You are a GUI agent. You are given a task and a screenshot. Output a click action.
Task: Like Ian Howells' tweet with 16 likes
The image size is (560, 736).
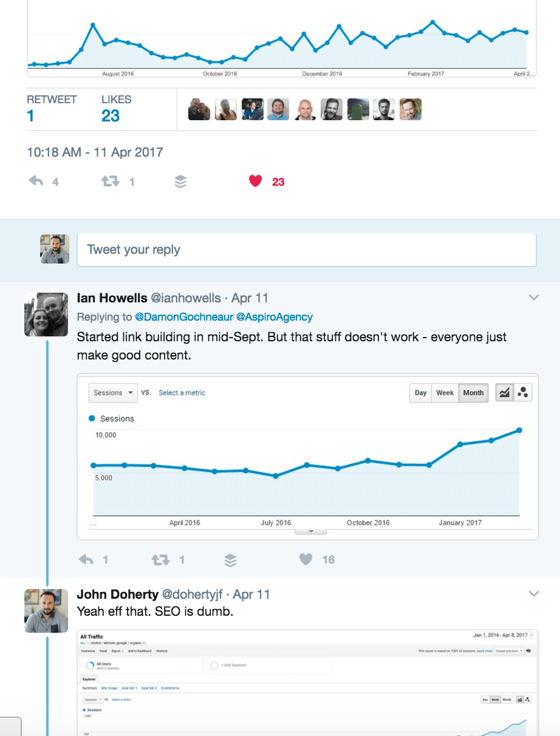306,559
